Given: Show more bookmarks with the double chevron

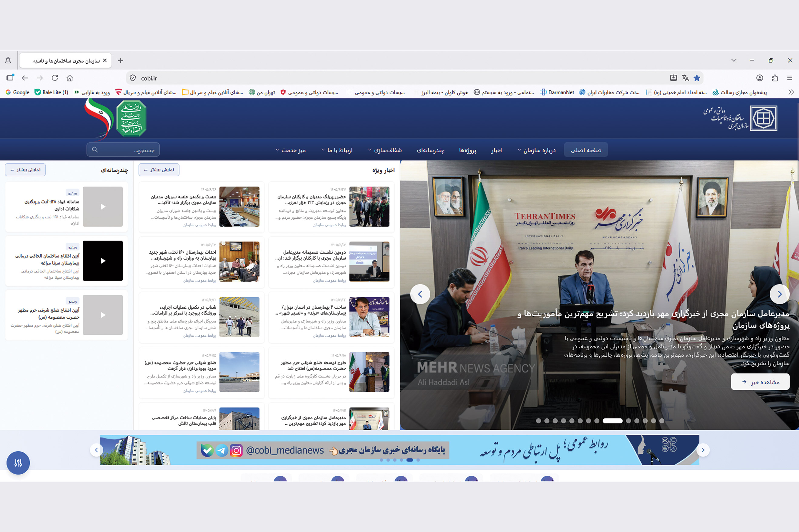Looking at the screenshot, I should click(x=791, y=92).
